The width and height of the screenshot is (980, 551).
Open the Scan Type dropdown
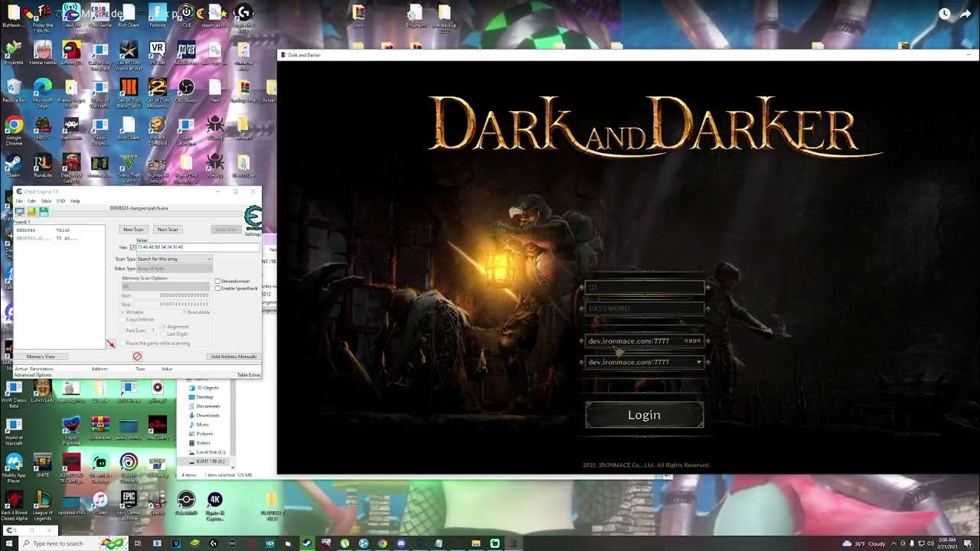[x=175, y=259]
